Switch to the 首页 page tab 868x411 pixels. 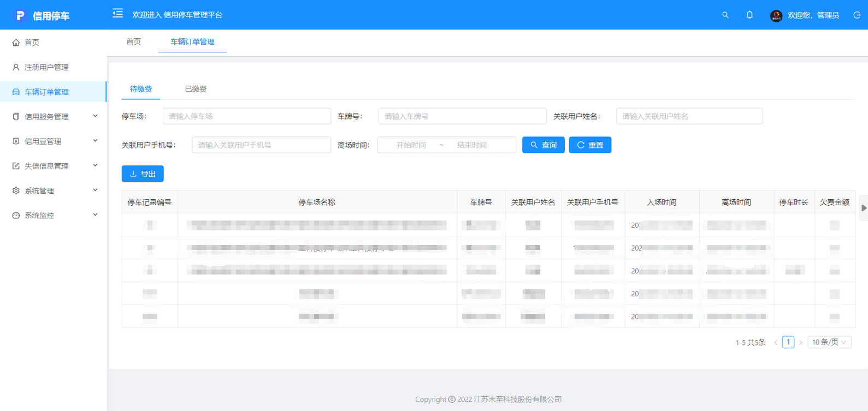coord(134,42)
